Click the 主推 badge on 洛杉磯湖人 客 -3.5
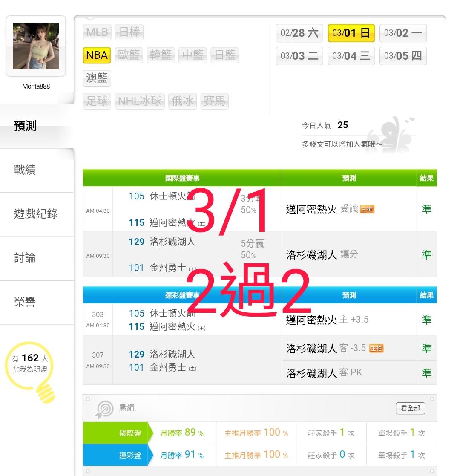Viewport: 460px width, 476px height. tap(377, 348)
